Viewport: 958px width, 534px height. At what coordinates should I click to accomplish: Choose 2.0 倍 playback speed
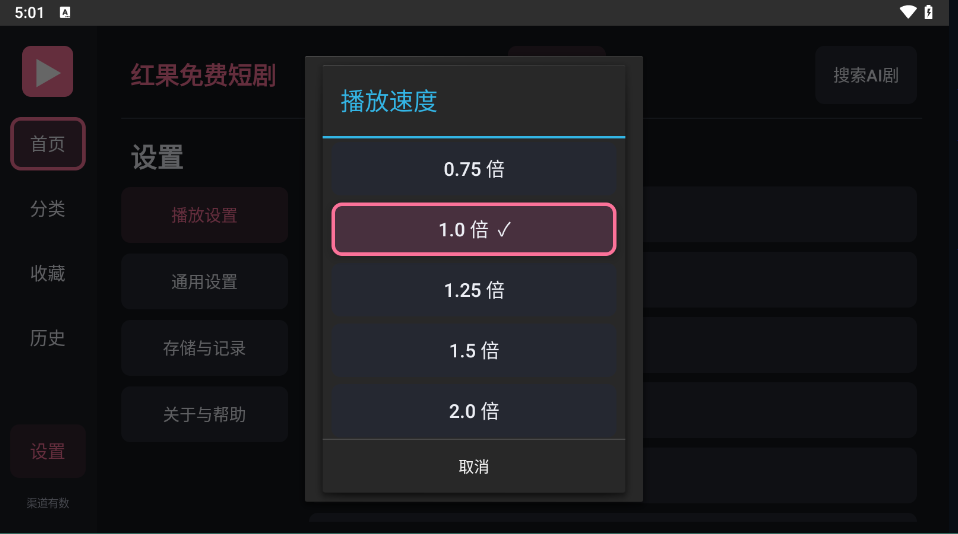(x=474, y=411)
